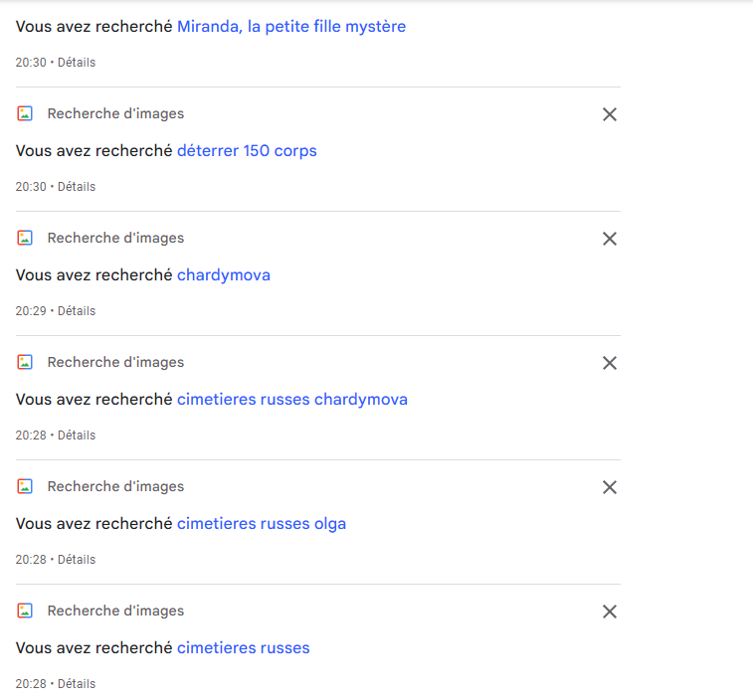Show Détails for "cimetieres russes chardymova"
Viewport: 753px width, 700px height.
pyautogui.click(x=77, y=436)
